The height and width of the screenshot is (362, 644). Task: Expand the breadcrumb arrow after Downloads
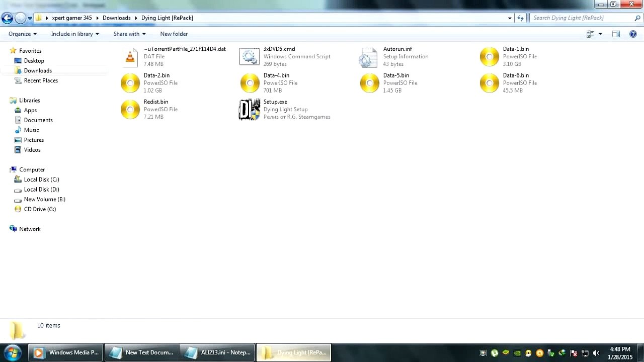pos(136,18)
